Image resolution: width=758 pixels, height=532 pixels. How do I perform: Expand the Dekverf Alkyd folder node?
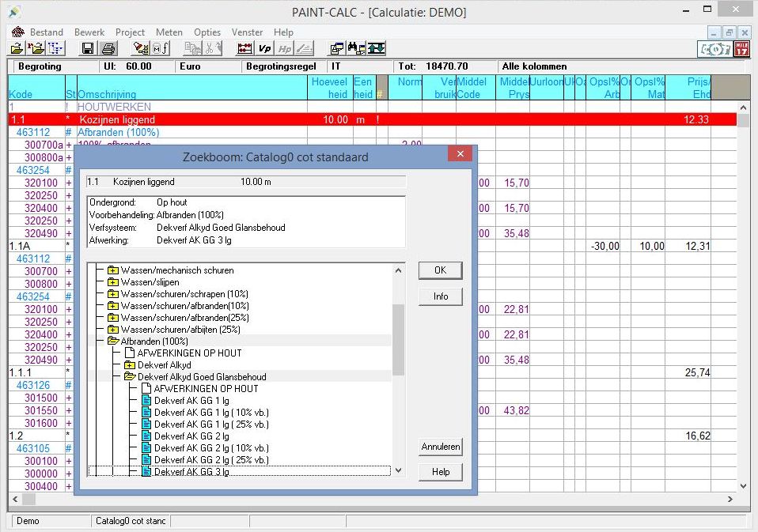(129, 365)
